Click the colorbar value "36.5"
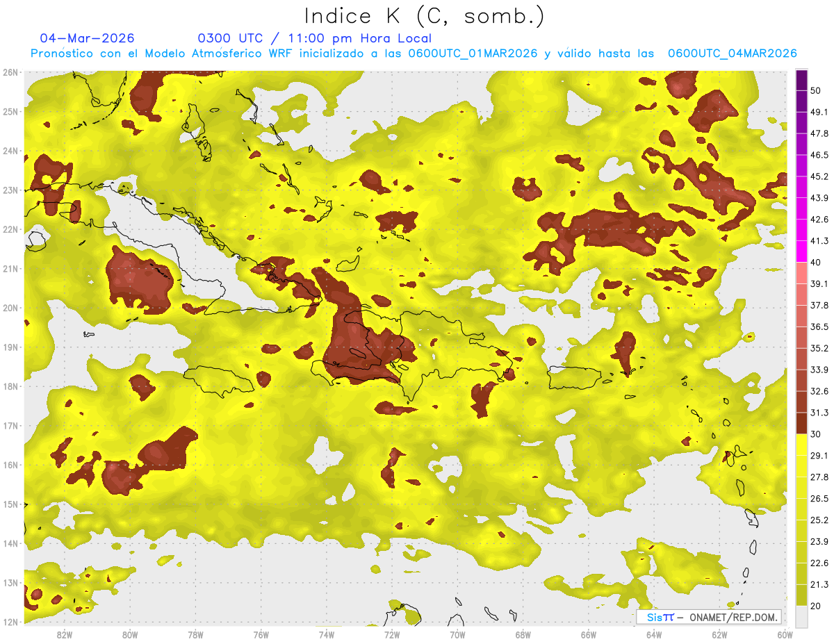834x644 pixels. pyautogui.click(x=819, y=327)
